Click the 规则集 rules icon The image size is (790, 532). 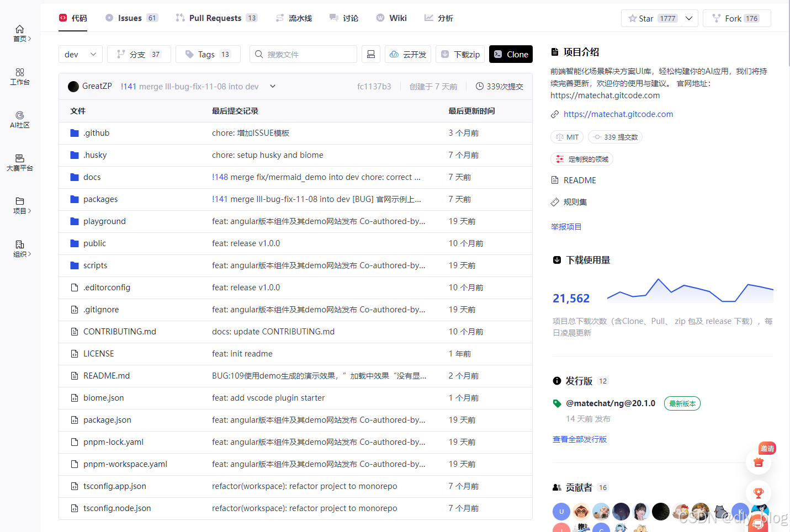[555, 202]
